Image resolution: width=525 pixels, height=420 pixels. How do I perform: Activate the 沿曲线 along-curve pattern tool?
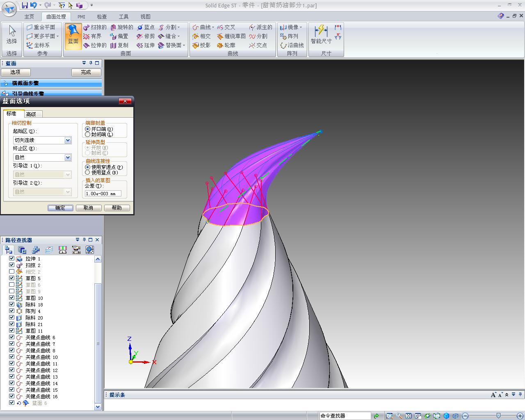tap(292, 45)
